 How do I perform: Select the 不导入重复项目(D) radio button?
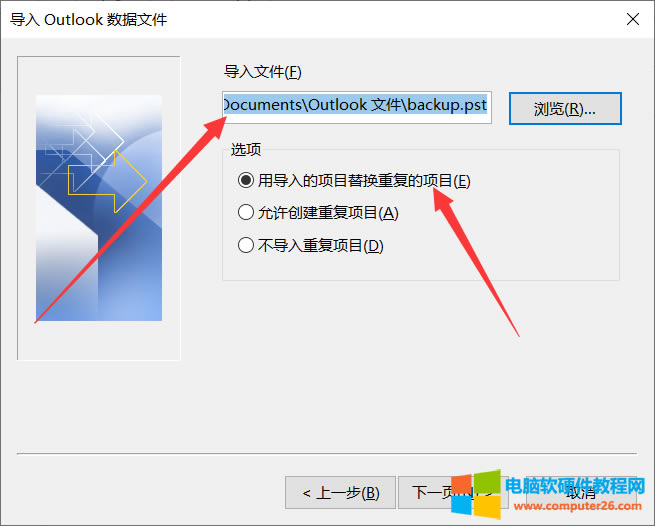(246, 245)
